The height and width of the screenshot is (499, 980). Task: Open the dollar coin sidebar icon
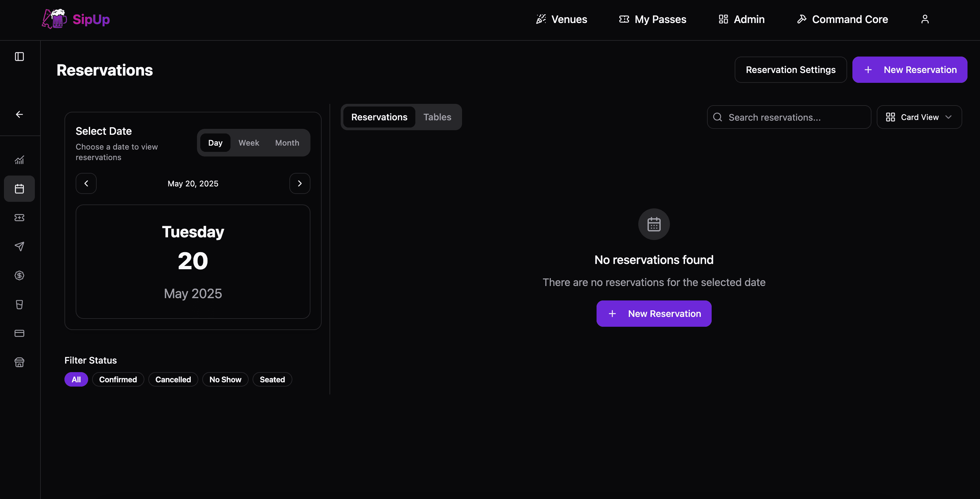click(19, 275)
